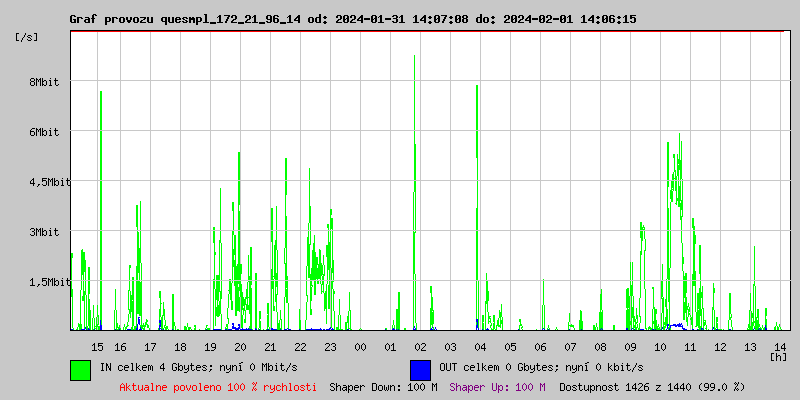Viewport: 800px width, 400px height.
Task: Click hour marker 00 on the time axis
Action: [x=360, y=347]
